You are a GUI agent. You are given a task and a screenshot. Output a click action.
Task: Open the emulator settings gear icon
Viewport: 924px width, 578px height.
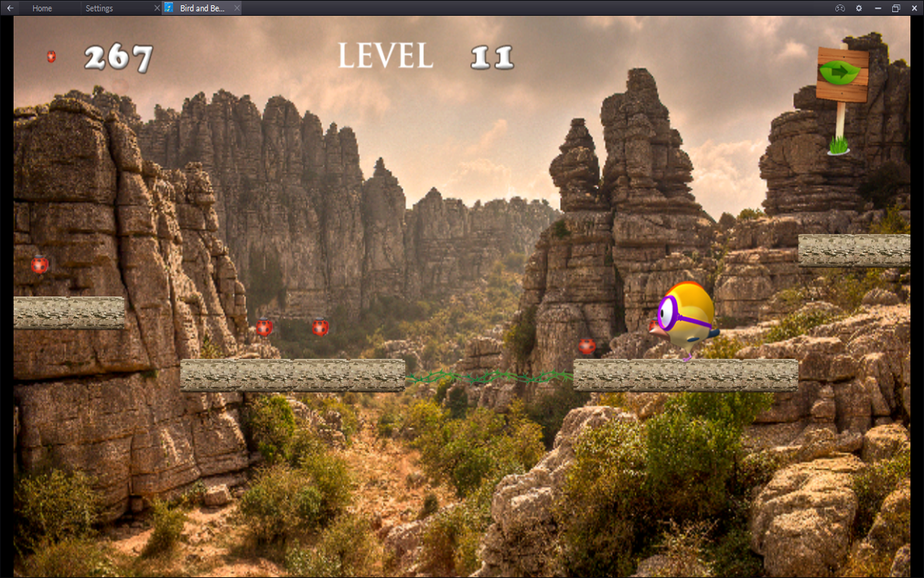coord(859,8)
